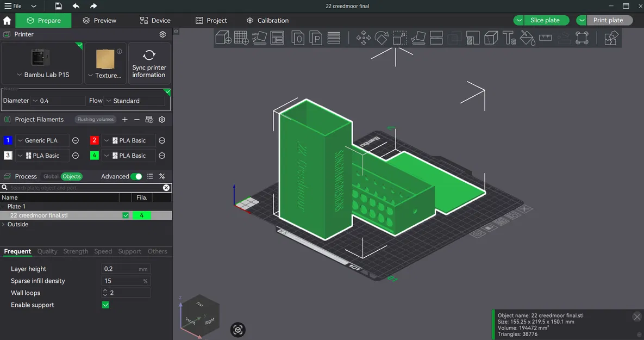The height and width of the screenshot is (340, 644).
Task: Select the Color painting tool
Action: [527, 38]
